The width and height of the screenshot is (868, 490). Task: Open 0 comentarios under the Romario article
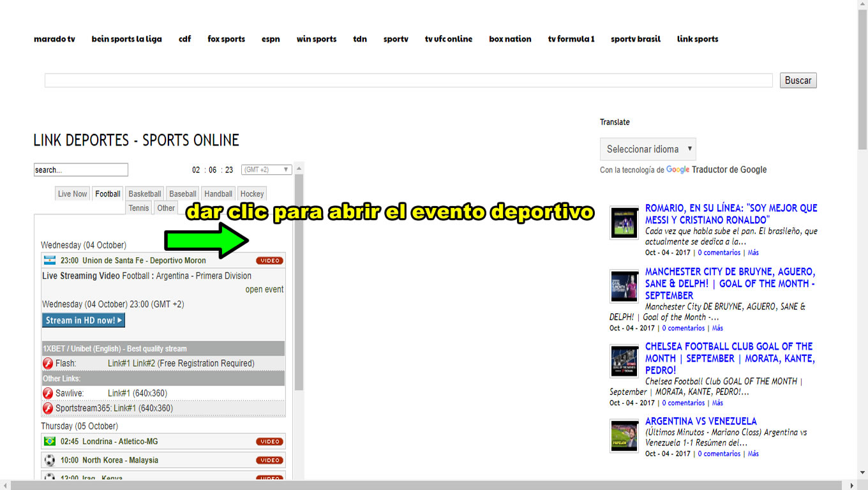719,253
